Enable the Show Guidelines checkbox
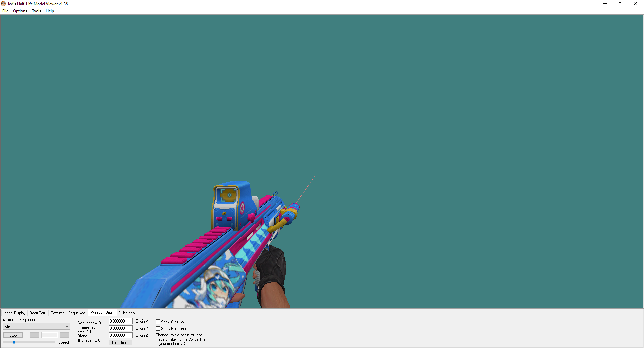This screenshot has height=349, width=644. pyautogui.click(x=158, y=329)
